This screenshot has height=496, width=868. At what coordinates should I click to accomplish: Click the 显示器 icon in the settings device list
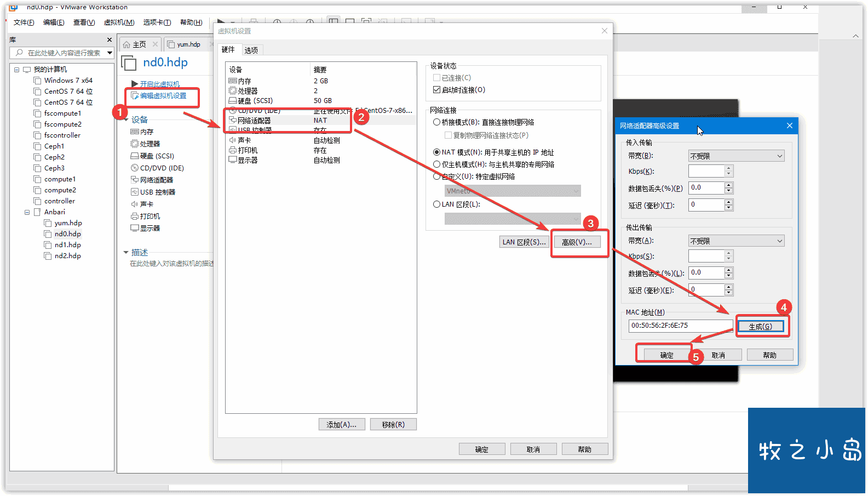(x=233, y=160)
